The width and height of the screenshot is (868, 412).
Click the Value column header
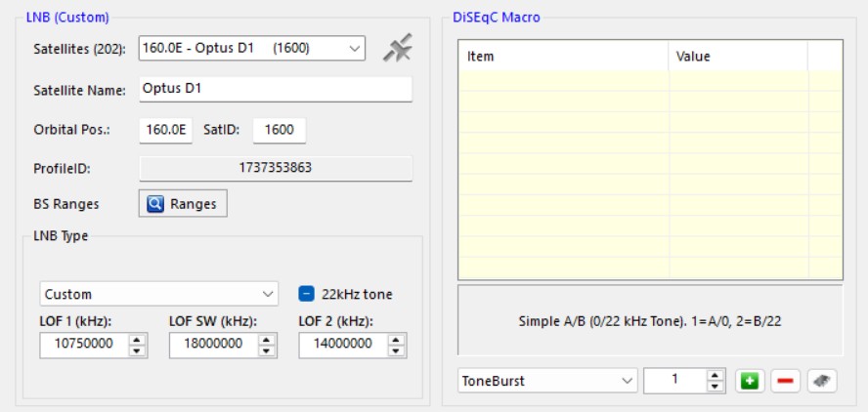(x=738, y=57)
